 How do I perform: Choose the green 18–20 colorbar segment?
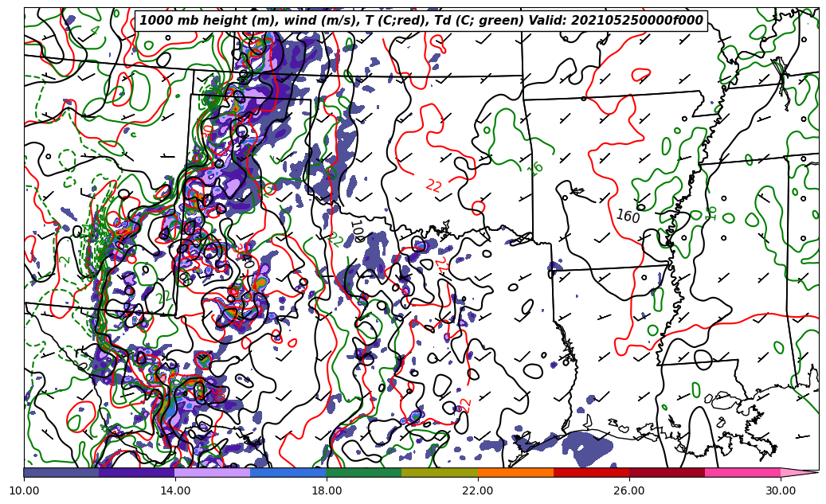pos(364,472)
